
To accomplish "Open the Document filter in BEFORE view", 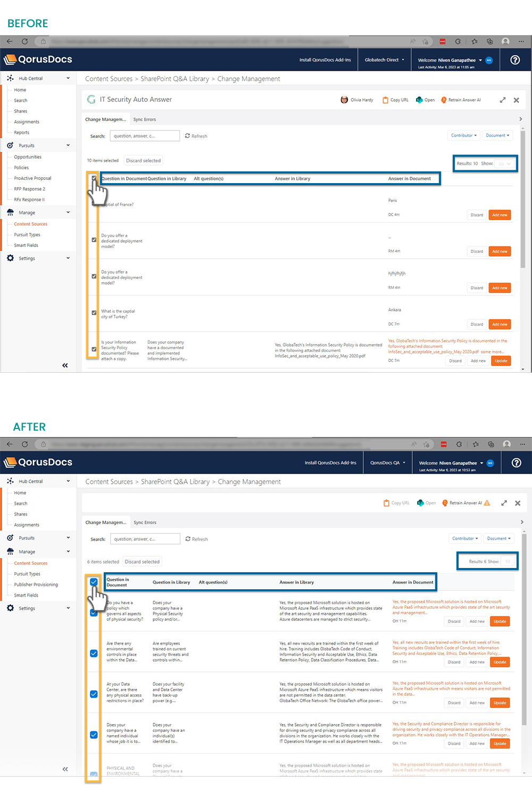I will coord(497,135).
